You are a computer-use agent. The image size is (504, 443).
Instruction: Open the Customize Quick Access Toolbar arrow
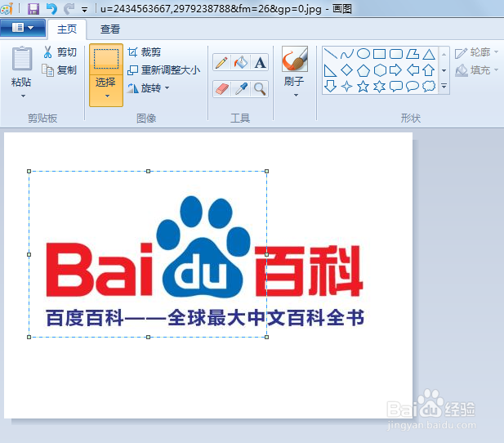coord(84,10)
